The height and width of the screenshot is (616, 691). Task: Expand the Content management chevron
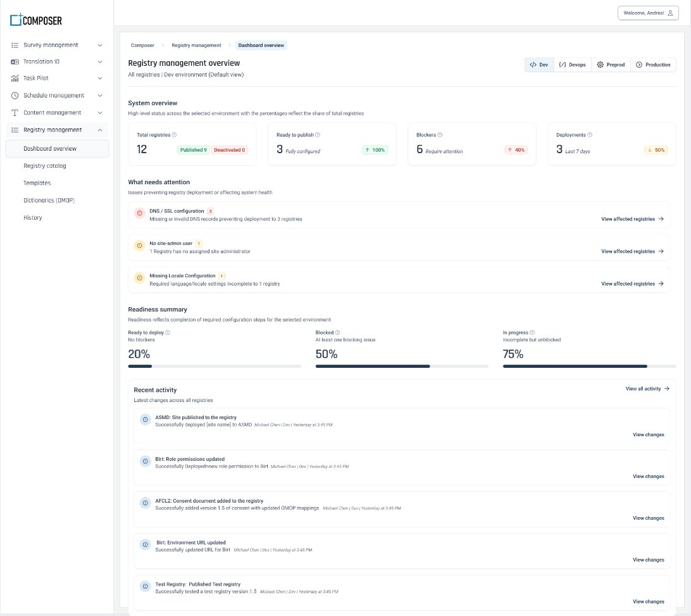(x=100, y=113)
